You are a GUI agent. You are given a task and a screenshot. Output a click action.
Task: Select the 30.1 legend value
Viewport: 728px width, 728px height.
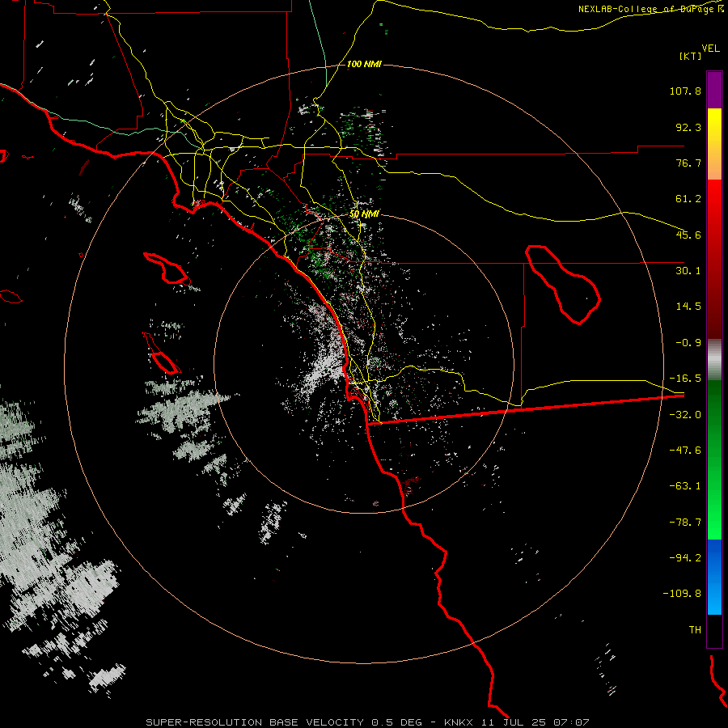[x=688, y=271]
